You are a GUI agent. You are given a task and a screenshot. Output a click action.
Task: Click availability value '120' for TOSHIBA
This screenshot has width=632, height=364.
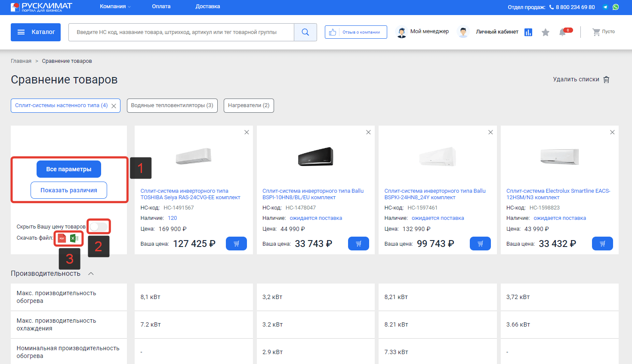173,218
